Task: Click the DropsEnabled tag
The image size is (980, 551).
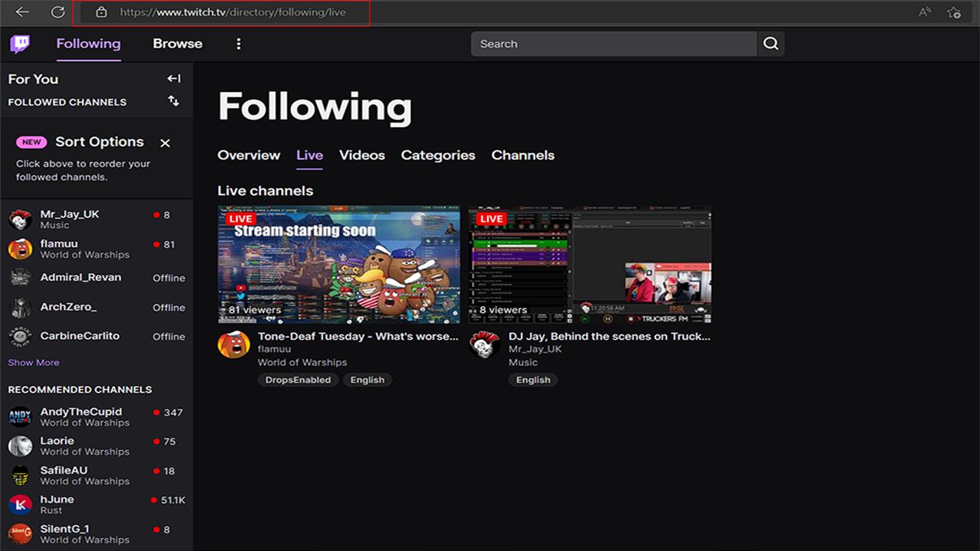Action: point(298,380)
